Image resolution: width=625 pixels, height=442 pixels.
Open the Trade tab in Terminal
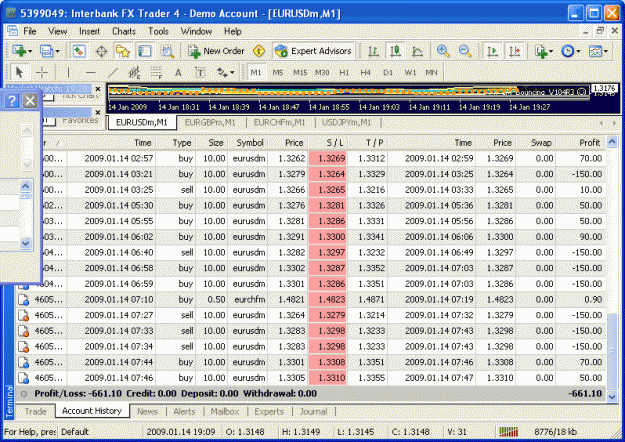pos(35,412)
